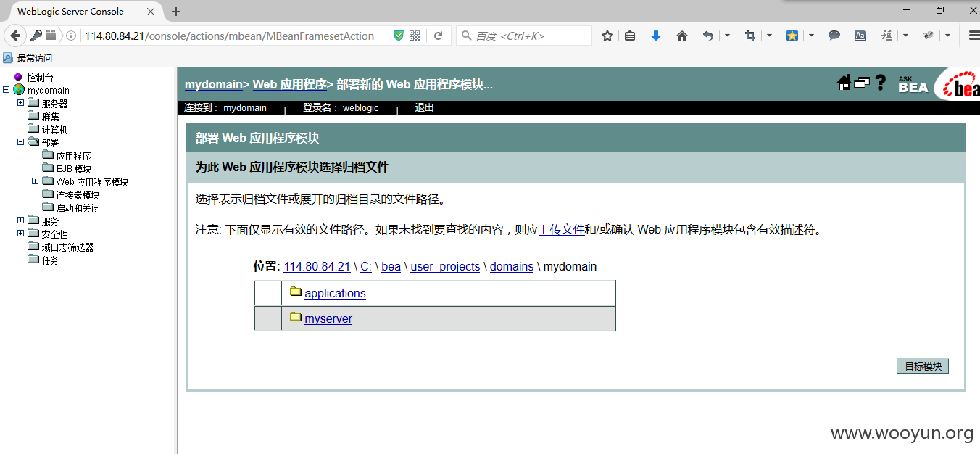Click the mydomain breadcrumb link in the header
This screenshot has width=980, height=454.
click(214, 84)
